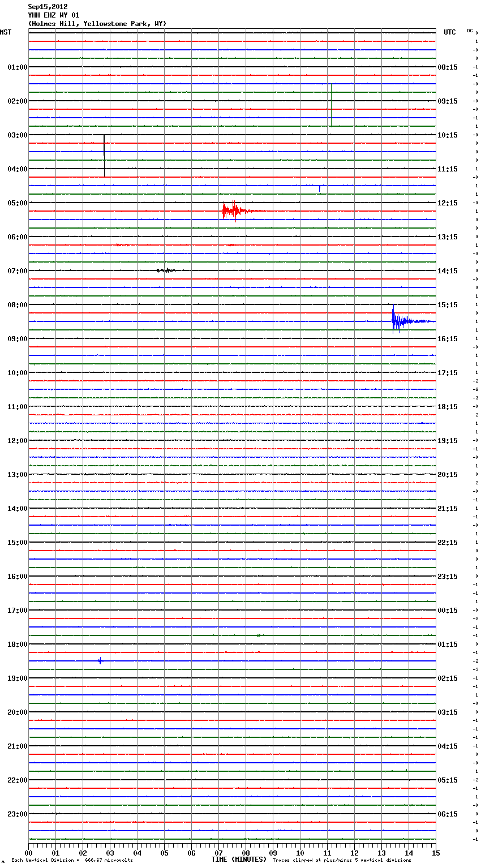Click minute 05 on the bottom time axis
The height and width of the screenshot is (868, 481).
pyautogui.click(x=164, y=853)
